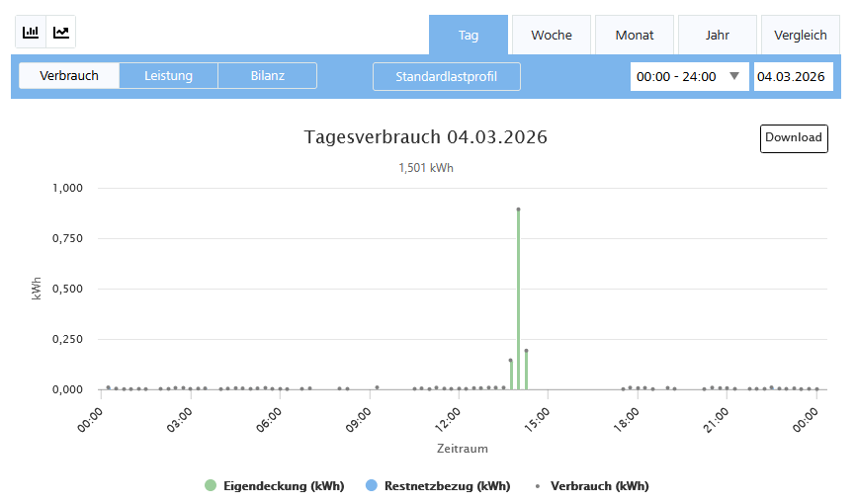Switch to the Monat tab

tap(635, 35)
